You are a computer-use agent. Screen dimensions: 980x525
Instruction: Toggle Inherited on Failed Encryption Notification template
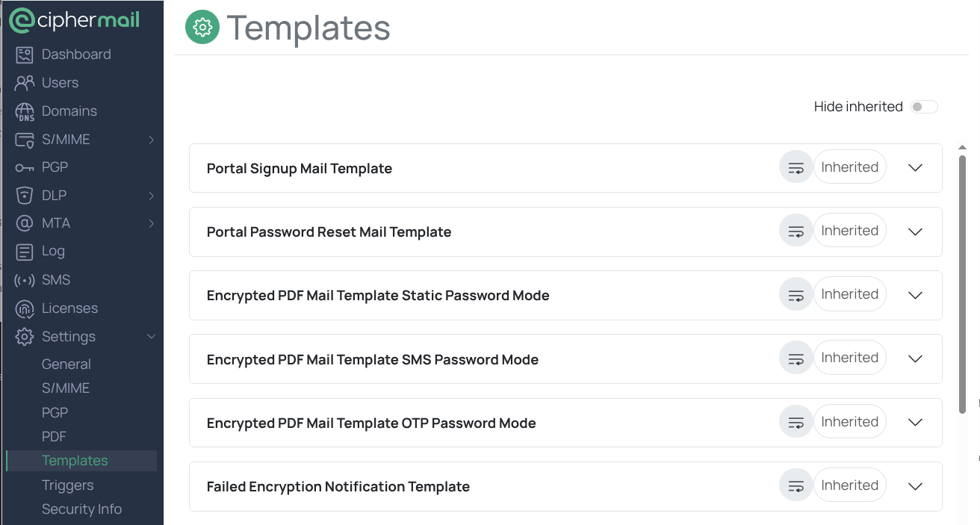849,485
